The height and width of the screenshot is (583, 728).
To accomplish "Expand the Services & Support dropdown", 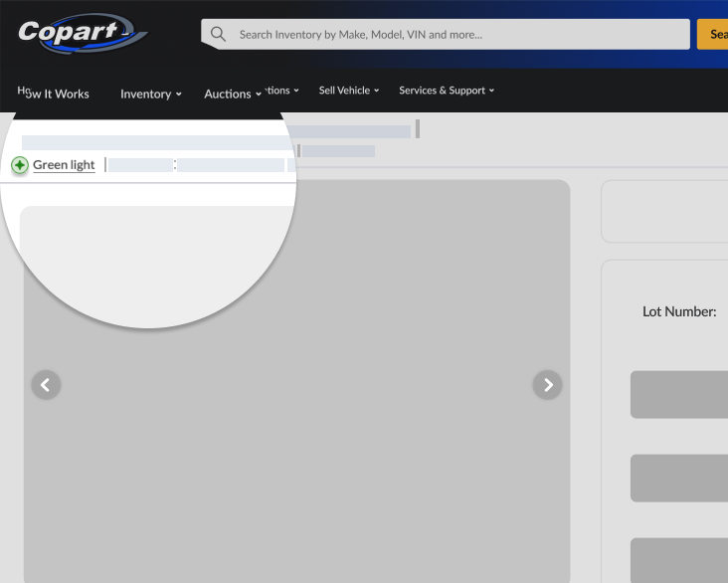I will pos(446,91).
